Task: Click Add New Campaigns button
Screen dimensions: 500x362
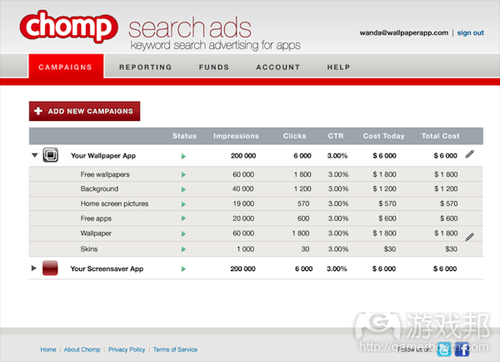Action: point(85,111)
